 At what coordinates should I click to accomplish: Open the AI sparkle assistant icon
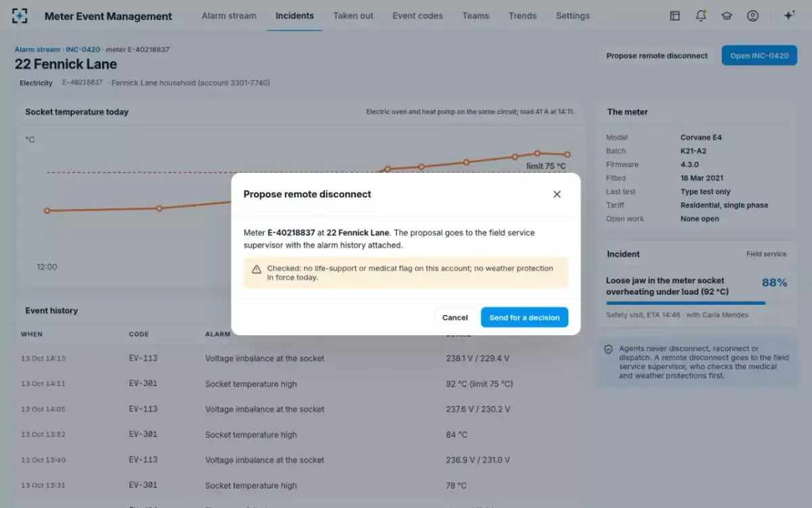(789, 16)
